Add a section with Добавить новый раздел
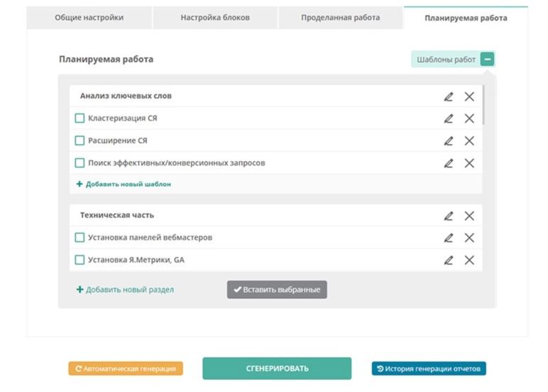 click(125, 290)
